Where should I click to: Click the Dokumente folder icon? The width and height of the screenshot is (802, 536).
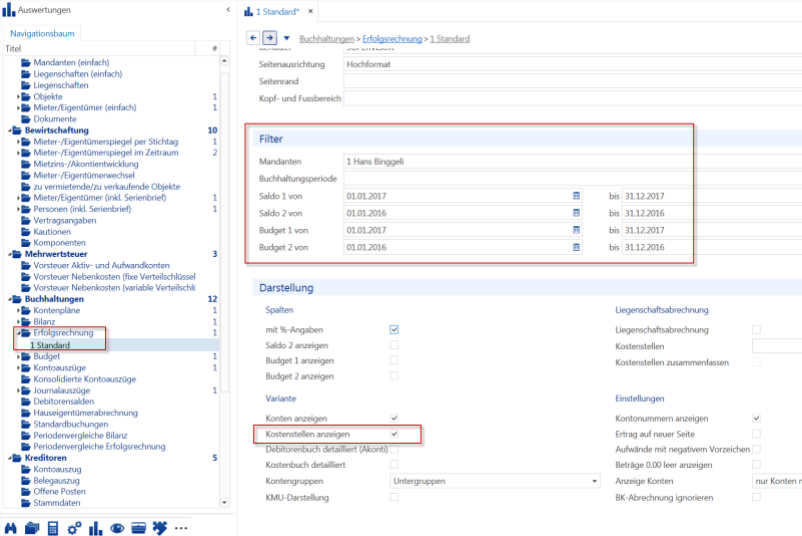(26, 119)
